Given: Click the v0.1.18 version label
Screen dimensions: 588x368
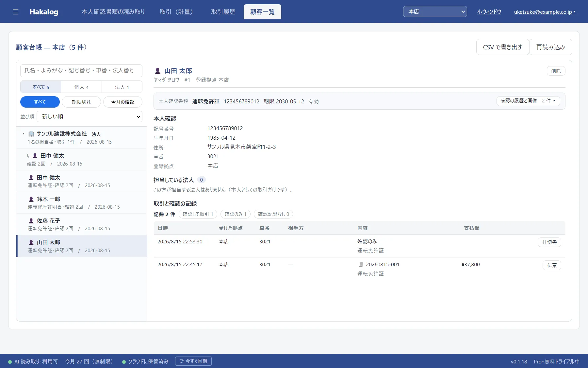Looking at the screenshot, I should (x=519, y=361).
